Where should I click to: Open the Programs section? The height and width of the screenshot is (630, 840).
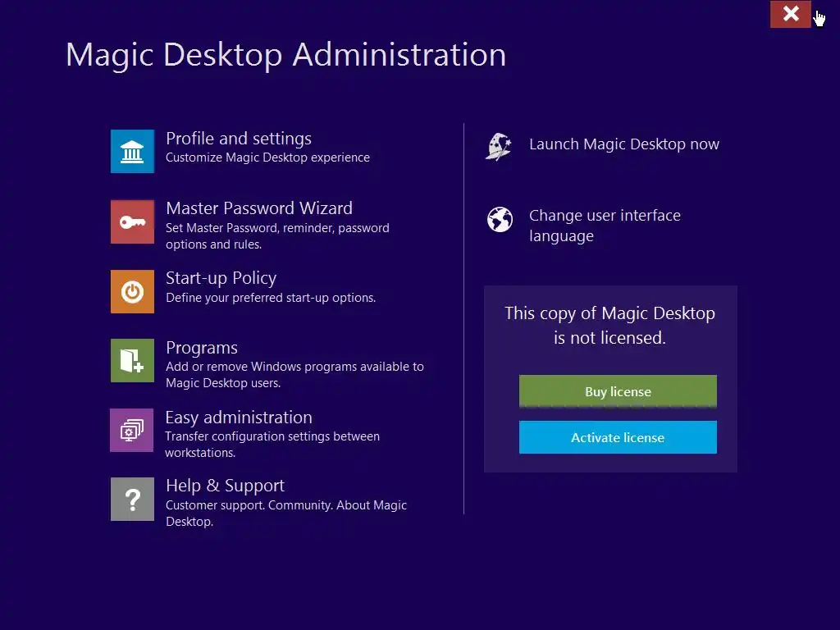click(x=202, y=348)
